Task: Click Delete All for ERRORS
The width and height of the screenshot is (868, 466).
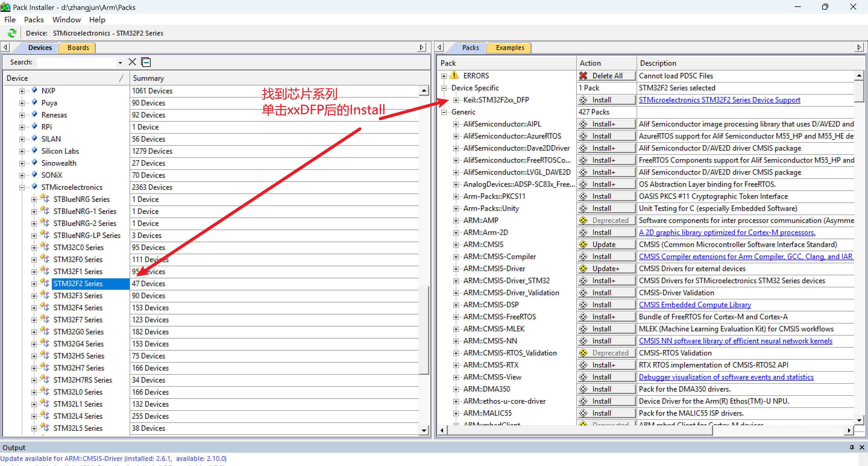Action: click(x=606, y=75)
